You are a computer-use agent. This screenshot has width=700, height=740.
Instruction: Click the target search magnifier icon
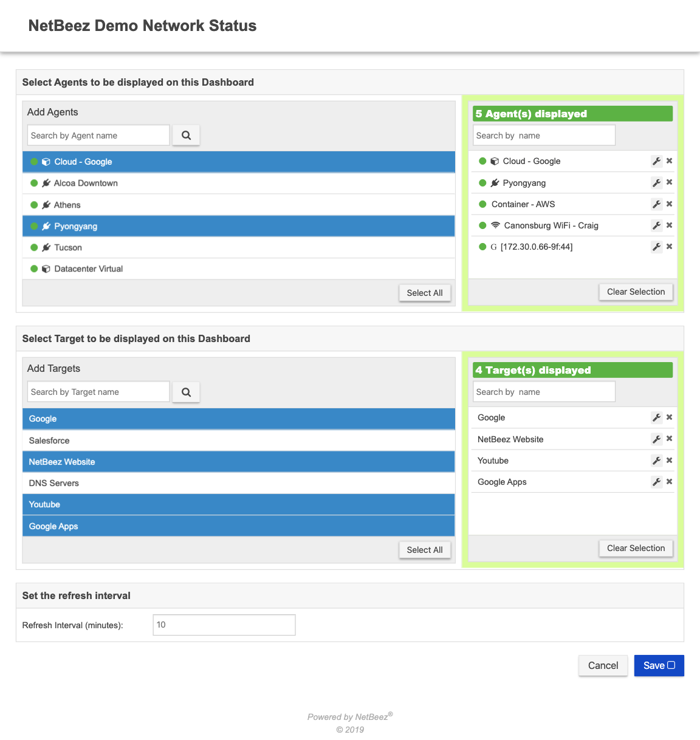(186, 392)
